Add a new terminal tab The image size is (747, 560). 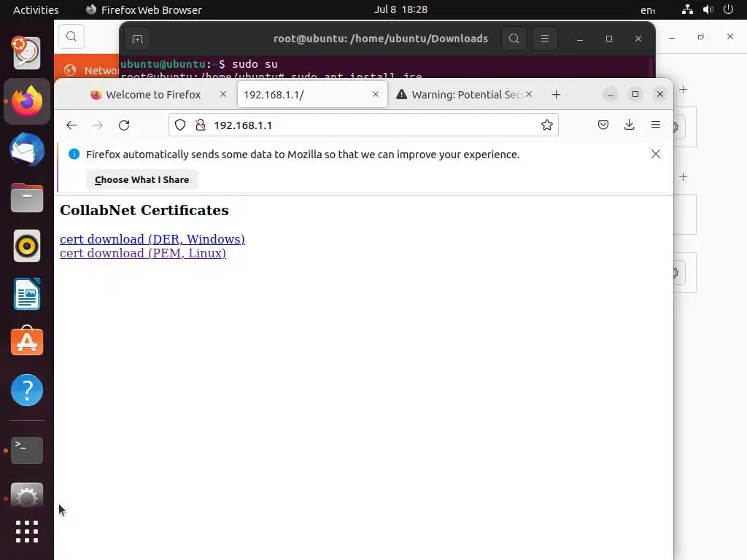coord(137,39)
